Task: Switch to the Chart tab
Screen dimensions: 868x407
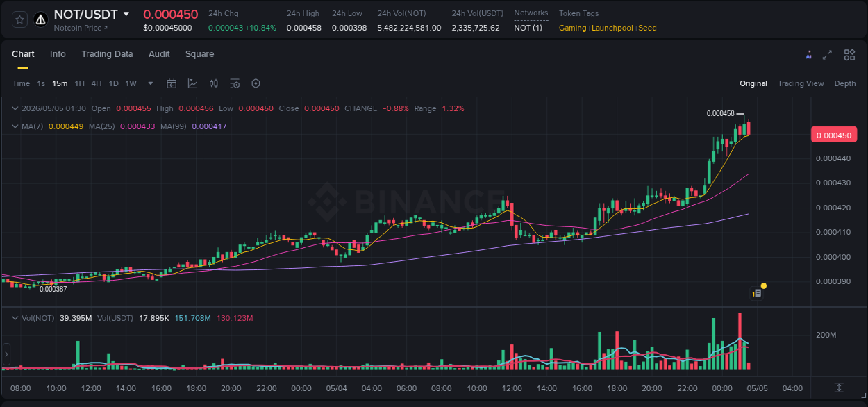Action: [x=23, y=54]
